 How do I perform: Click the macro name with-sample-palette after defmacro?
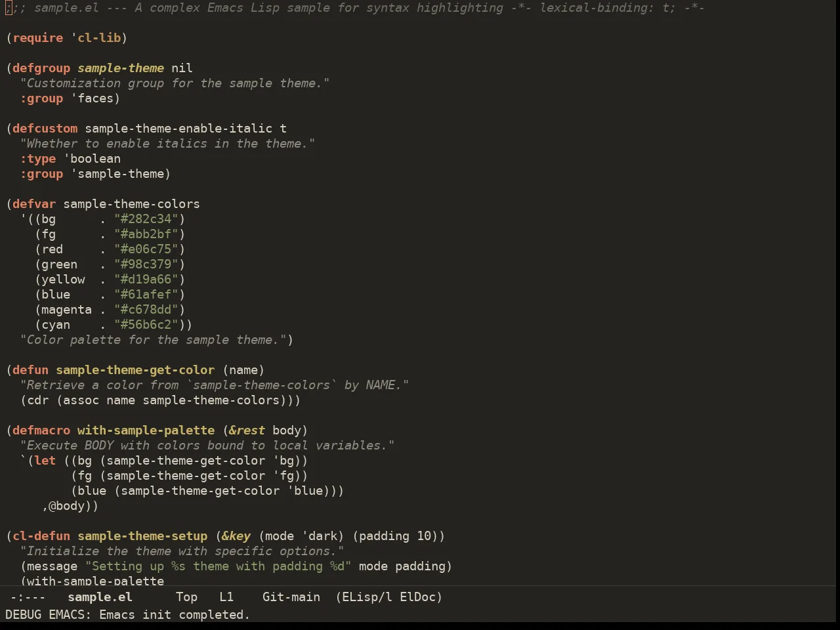(x=146, y=430)
